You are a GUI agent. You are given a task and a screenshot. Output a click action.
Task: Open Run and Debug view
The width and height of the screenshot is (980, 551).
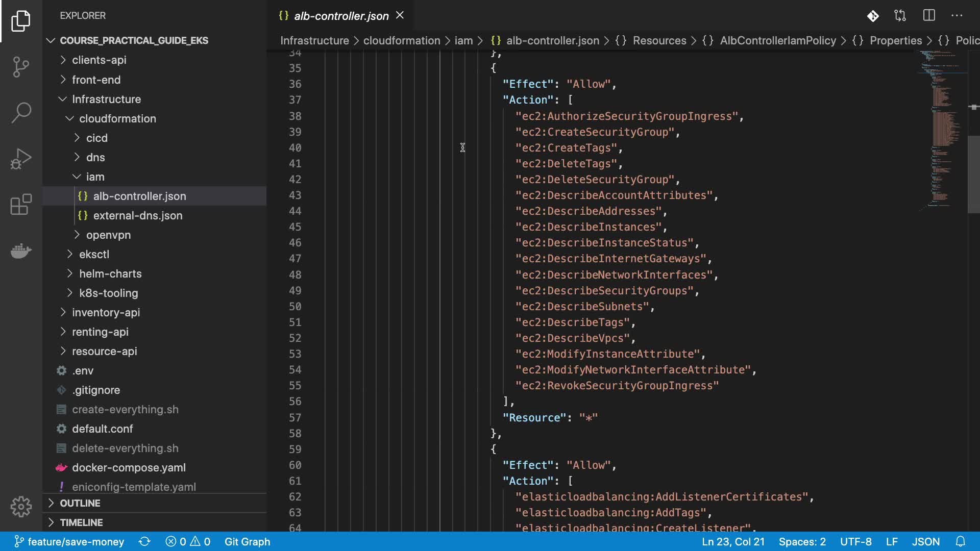click(21, 159)
